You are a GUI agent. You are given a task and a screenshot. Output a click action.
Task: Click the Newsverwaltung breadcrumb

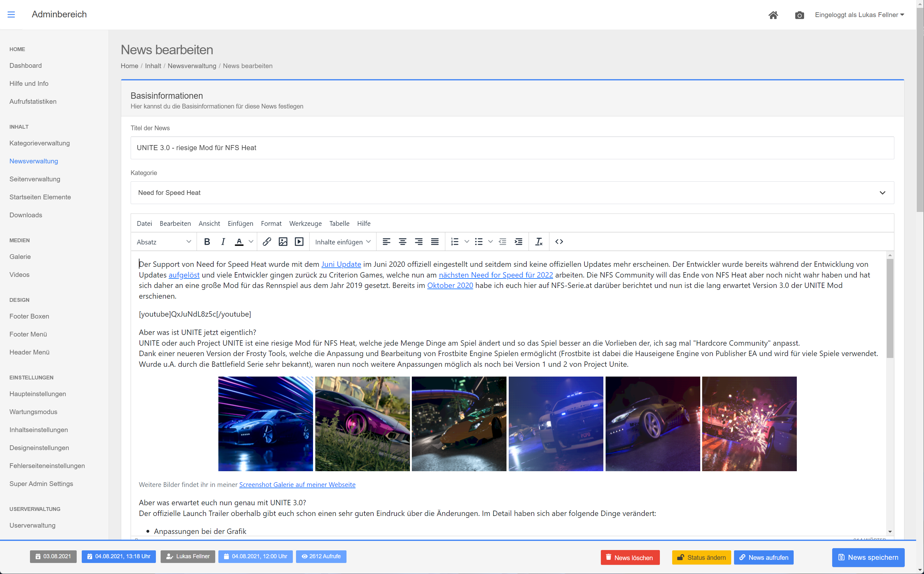pos(192,66)
